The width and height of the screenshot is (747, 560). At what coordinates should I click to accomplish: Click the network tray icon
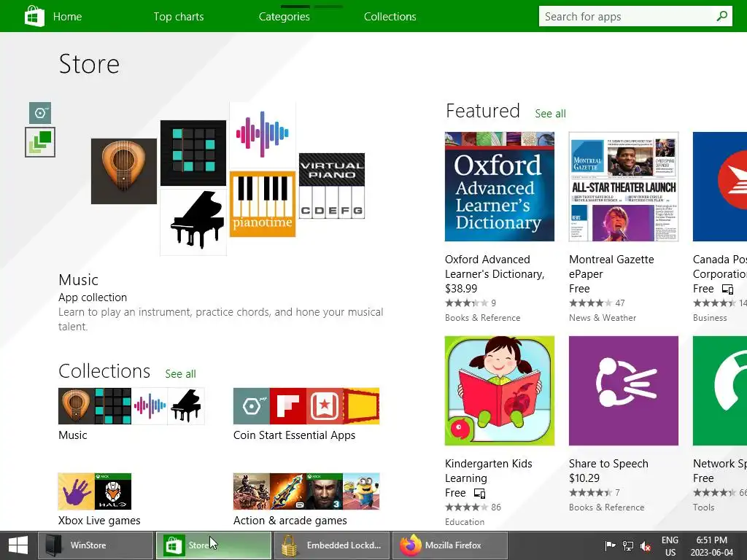pos(628,545)
